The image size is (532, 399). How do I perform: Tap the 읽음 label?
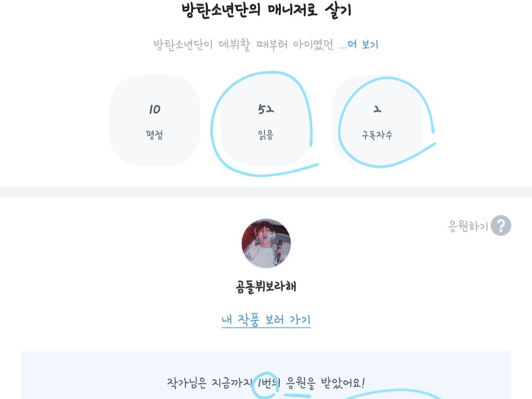[x=266, y=135]
